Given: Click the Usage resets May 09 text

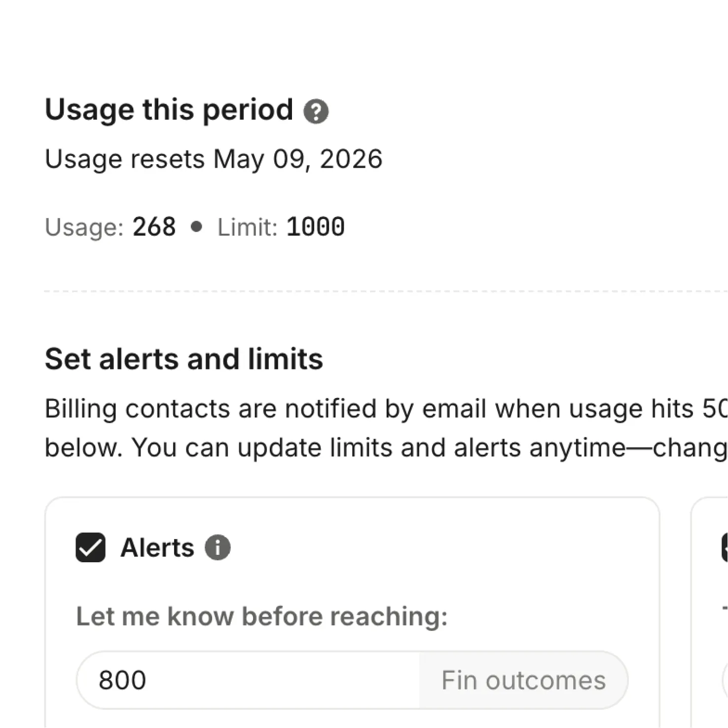Looking at the screenshot, I should coord(213,158).
